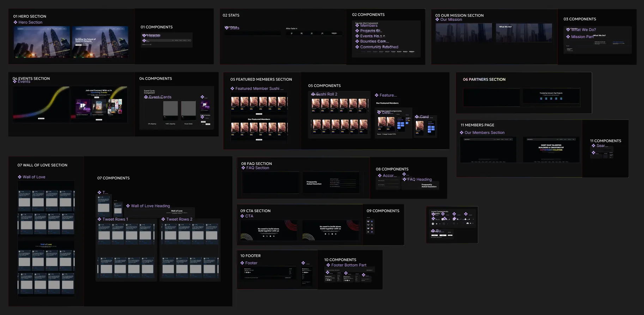The height and width of the screenshot is (315, 644).
Task: Click the component icon beside Featured Member Sushi
Action: (232, 88)
